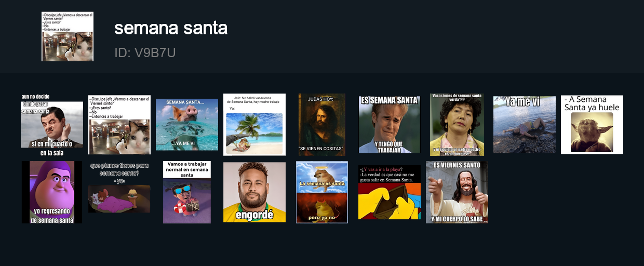Screen dimensions: 644x266
Task: Click the 'semana santa' album title
Action: tap(171, 28)
